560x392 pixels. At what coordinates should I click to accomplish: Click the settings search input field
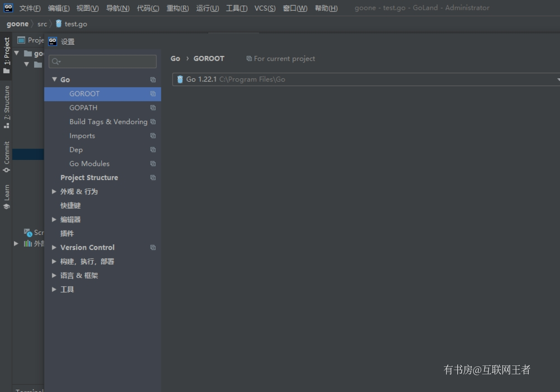(x=103, y=62)
